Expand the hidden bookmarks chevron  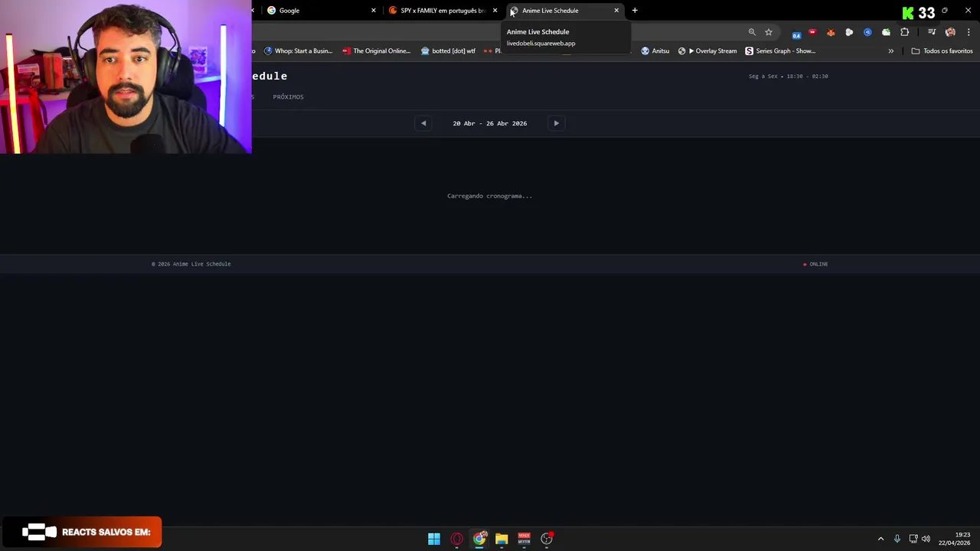(x=890, y=51)
